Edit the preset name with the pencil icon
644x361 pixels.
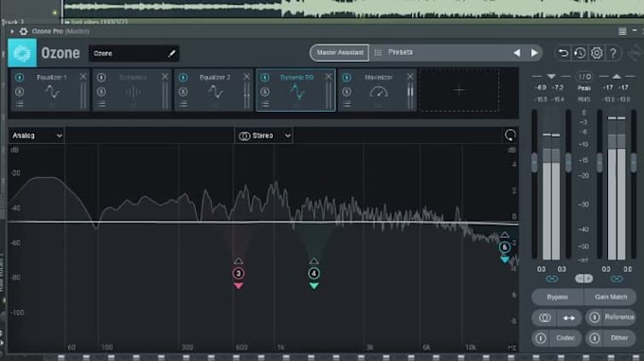tap(171, 53)
